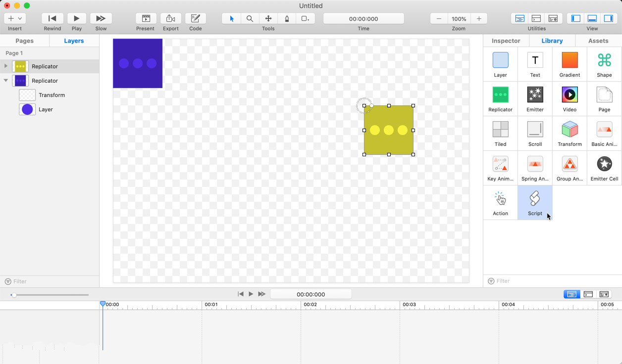The height and width of the screenshot is (364, 622).
Task: Click the 100% zoom level
Action: tap(459, 18)
